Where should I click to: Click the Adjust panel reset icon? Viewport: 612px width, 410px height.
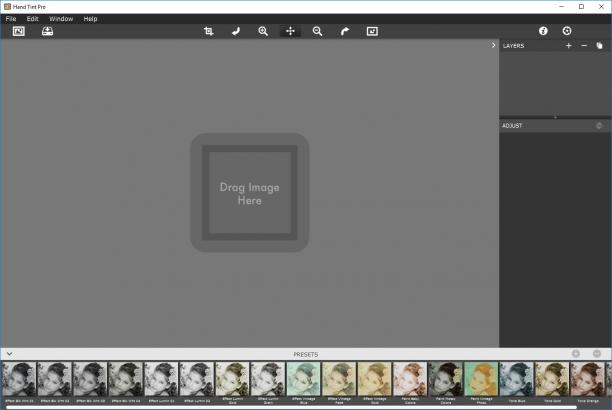(599, 126)
